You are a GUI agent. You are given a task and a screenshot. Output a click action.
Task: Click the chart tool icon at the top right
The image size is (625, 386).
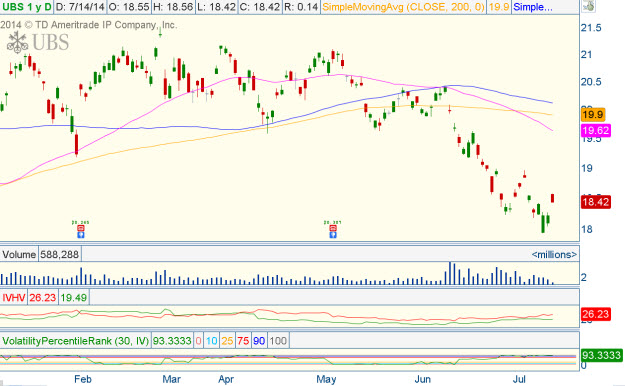tap(588, 6)
